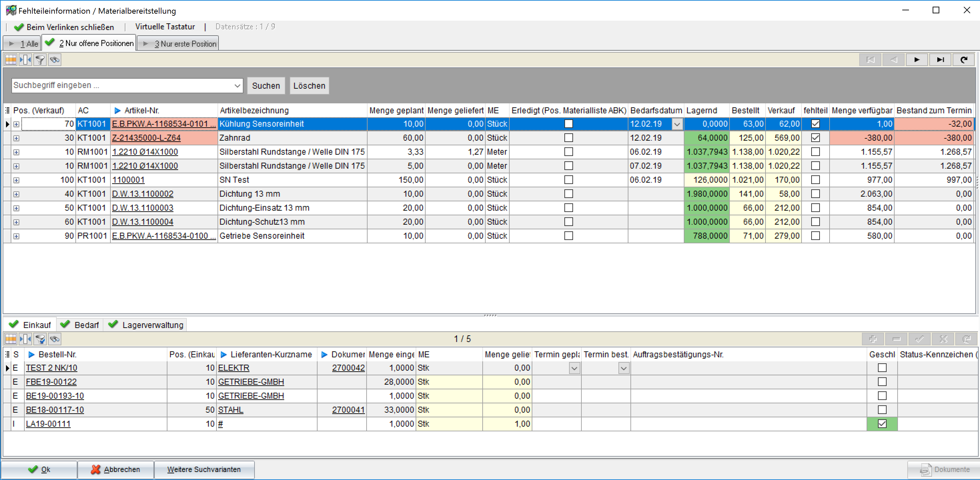Go to previous record in upper navigator
The image size is (980, 480).
click(893, 60)
